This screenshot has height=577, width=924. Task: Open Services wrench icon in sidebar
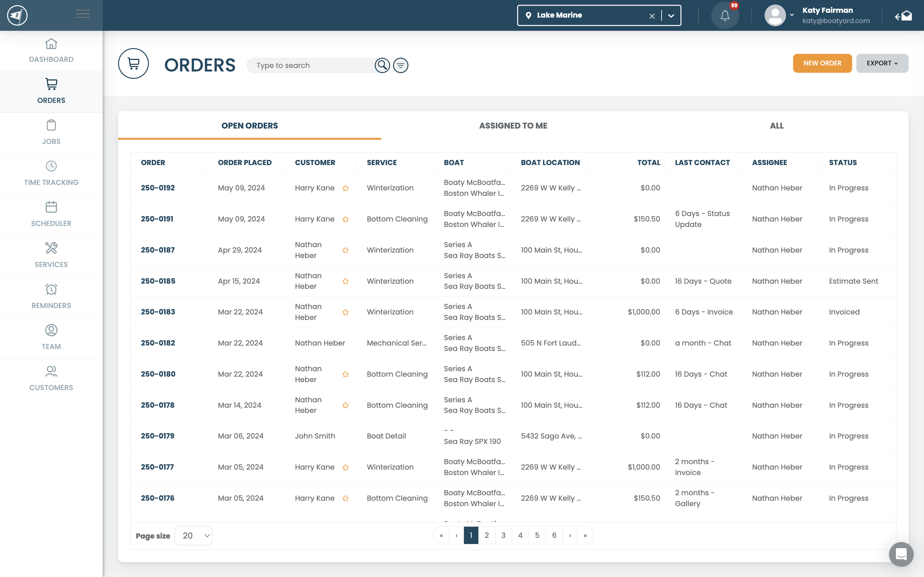pos(51,248)
